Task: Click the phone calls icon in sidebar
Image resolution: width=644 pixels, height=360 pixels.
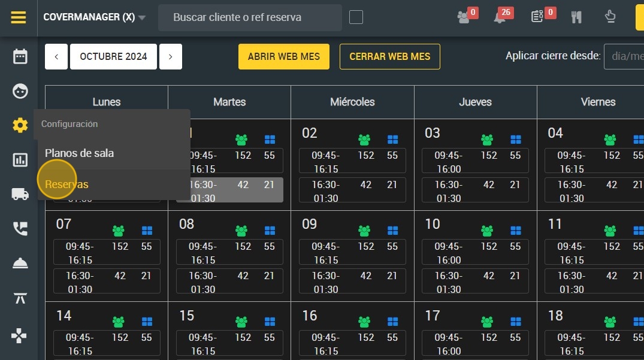Action: coord(20,228)
